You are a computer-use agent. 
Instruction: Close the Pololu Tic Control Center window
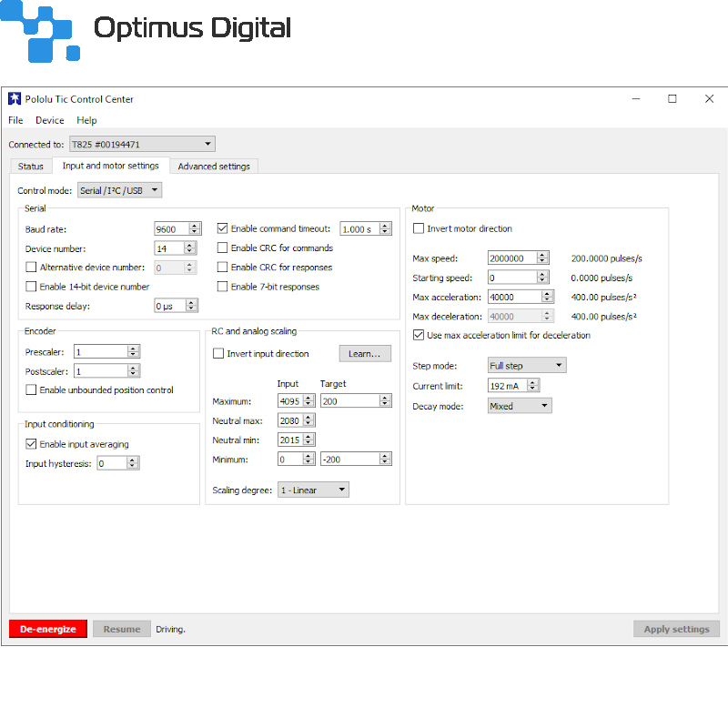[x=709, y=99]
